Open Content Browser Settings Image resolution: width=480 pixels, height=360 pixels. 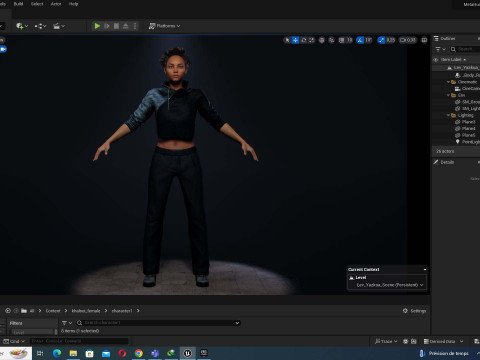[x=414, y=311]
